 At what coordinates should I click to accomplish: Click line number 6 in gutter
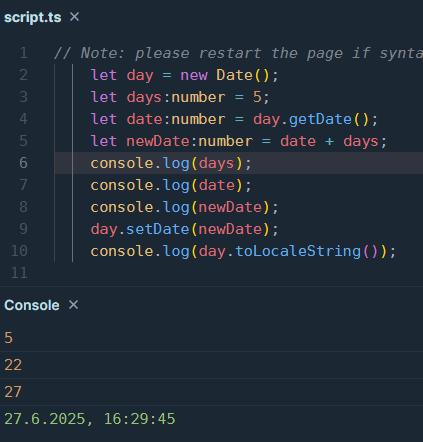point(23,163)
